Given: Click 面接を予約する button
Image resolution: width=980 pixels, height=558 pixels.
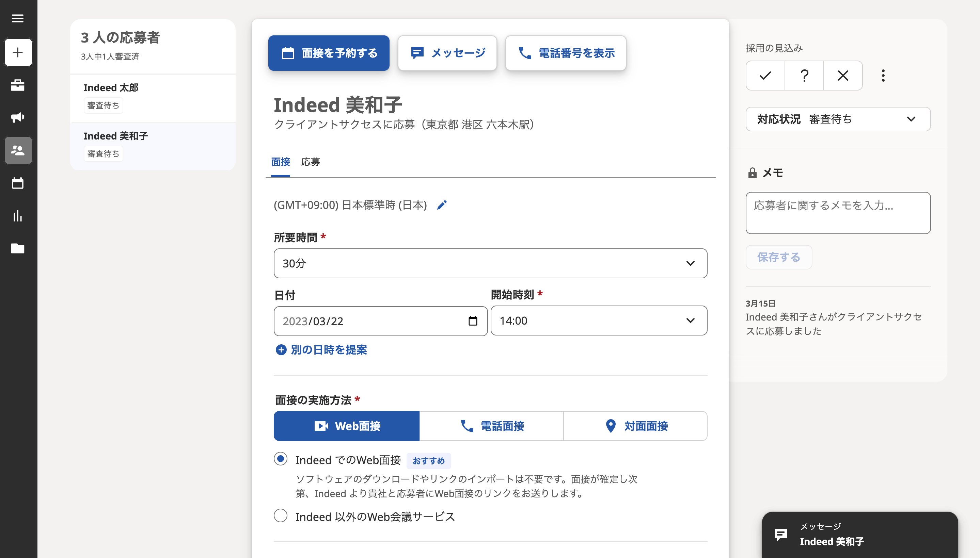Looking at the screenshot, I should click(x=329, y=53).
